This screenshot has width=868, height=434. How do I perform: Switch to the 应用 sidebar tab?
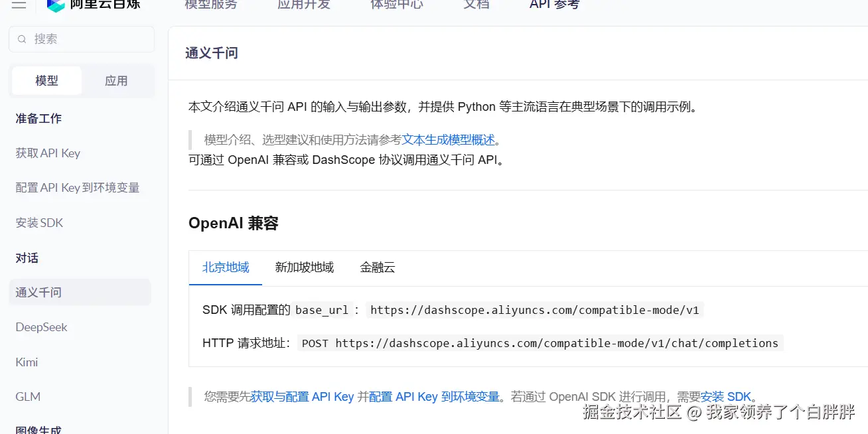tap(116, 81)
